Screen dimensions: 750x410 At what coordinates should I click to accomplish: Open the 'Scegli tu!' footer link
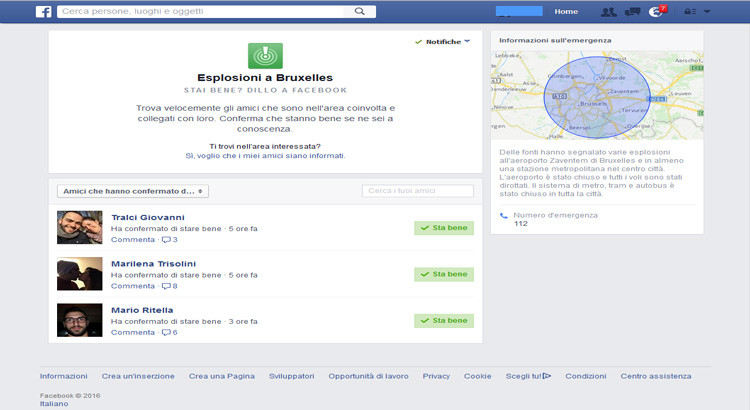tap(524, 377)
